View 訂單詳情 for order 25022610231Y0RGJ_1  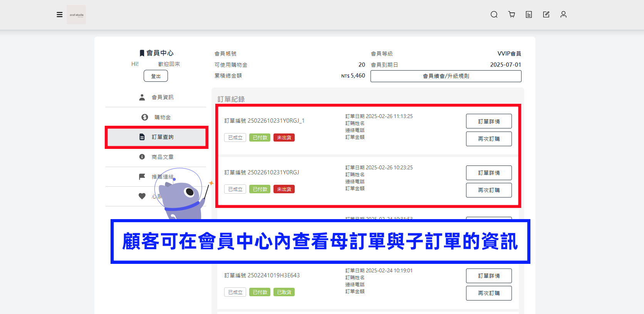pos(489,121)
